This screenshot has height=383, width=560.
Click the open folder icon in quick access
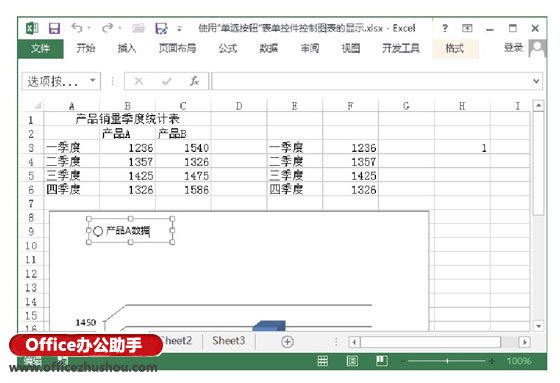pos(139,28)
